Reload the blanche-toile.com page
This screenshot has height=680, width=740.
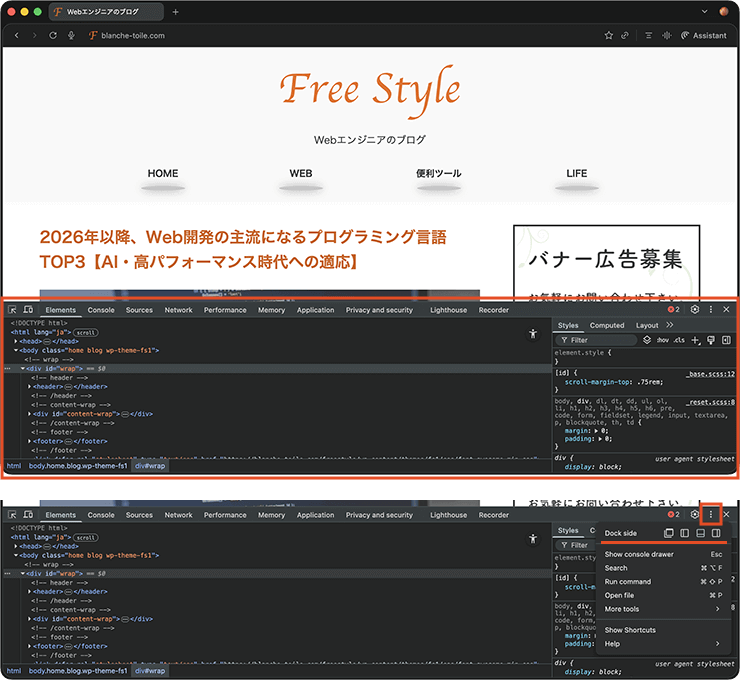tap(53, 35)
